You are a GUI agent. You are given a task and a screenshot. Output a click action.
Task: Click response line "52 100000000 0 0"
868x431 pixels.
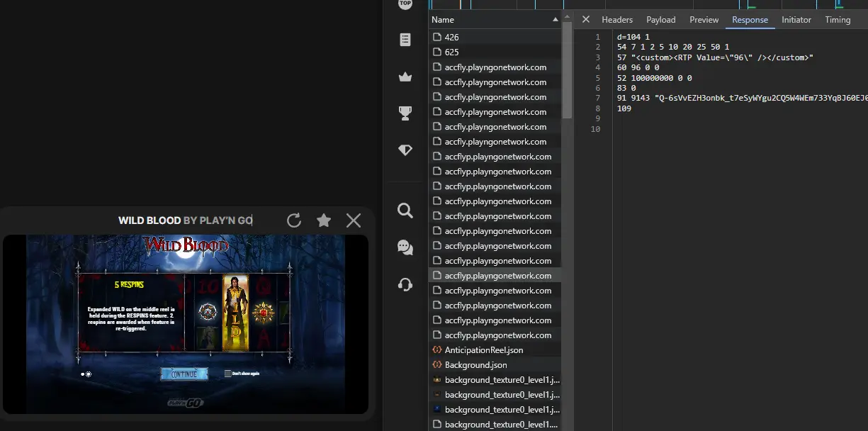pyautogui.click(x=655, y=78)
